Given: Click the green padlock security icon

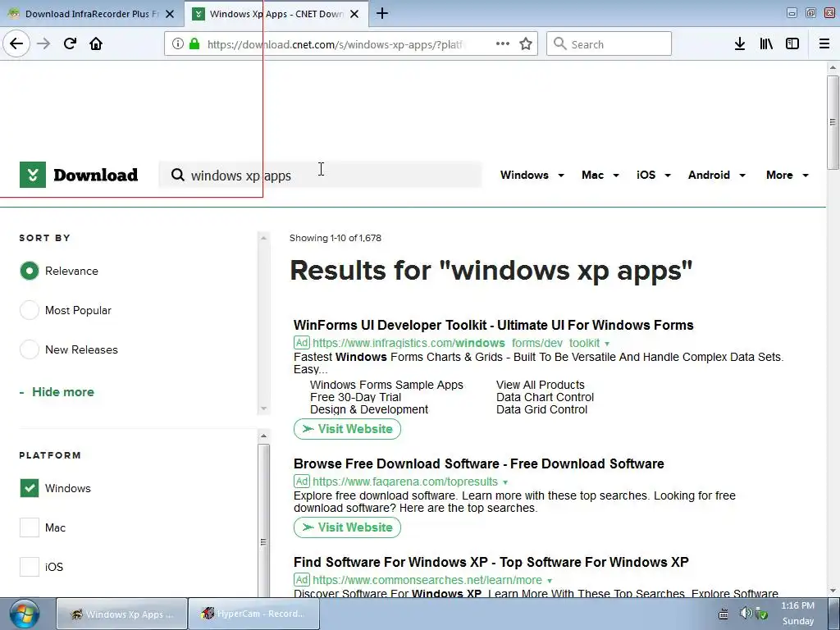Looking at the screenshot, I should click(194, 44).
